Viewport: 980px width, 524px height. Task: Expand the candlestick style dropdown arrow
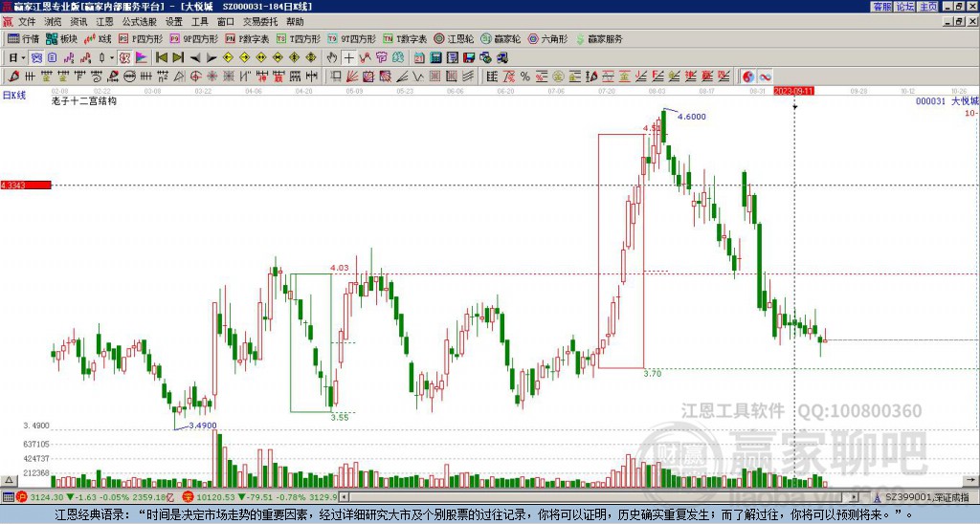click(x=112, y=58)
